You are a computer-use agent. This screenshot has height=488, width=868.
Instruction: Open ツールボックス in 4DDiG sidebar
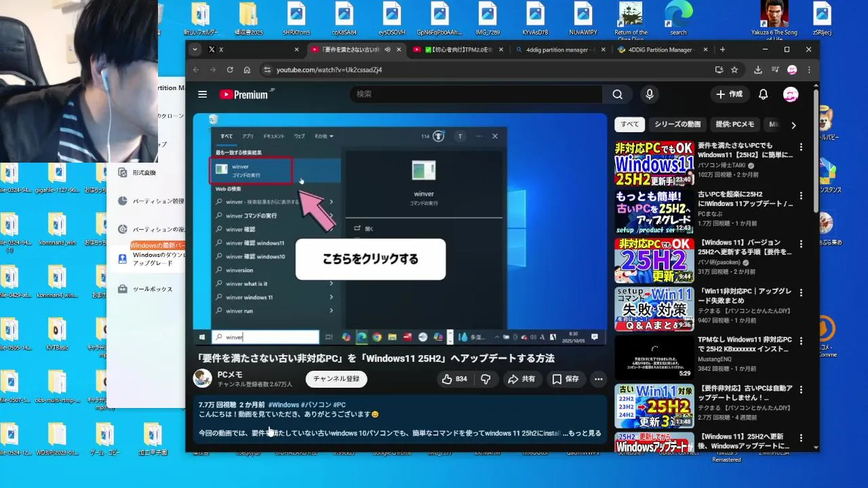pyautogui.click(x=146, y=289)
